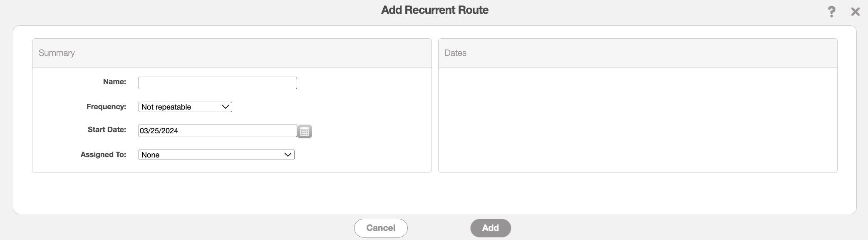This screenshot has height=240, width=868.
Task: Click the blank area right of the Name field
Action: [362, 83]
